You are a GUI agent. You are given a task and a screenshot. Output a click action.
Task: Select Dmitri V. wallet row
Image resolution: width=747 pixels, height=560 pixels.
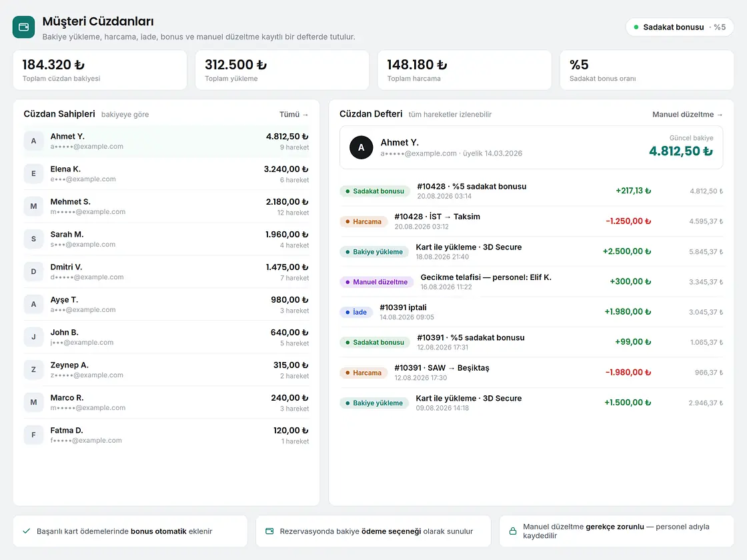tap(166, 271)
